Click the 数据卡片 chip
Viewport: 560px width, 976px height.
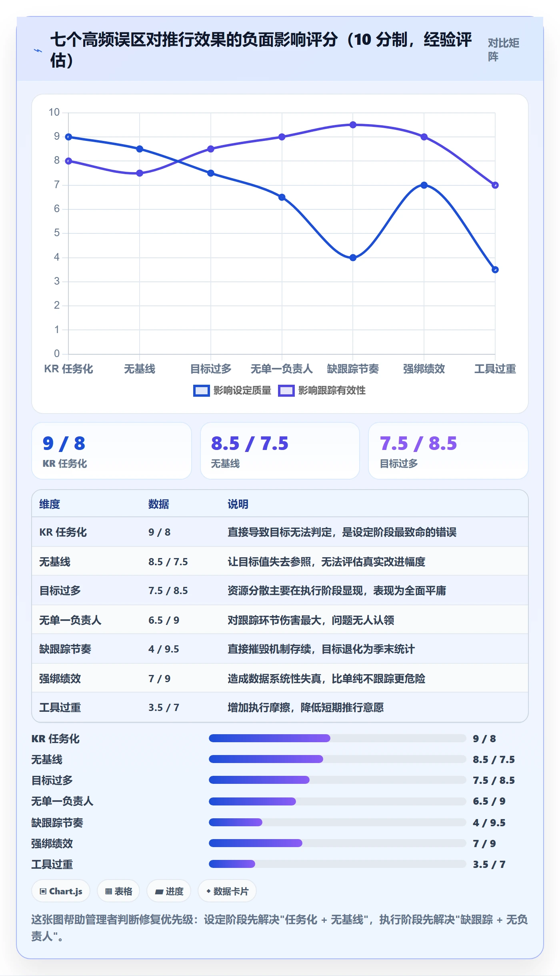pos(227,891)
